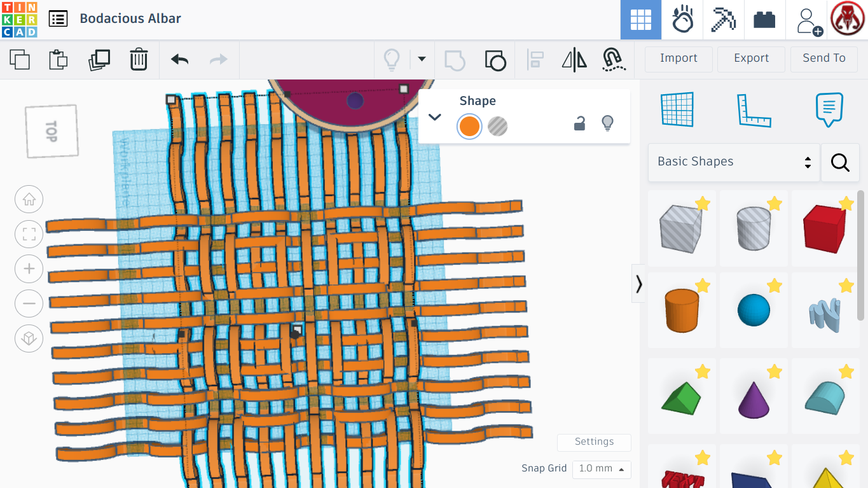Screen dimensions: 868x488
Task: Click the Import button
Action: click(x=679, y=59)
